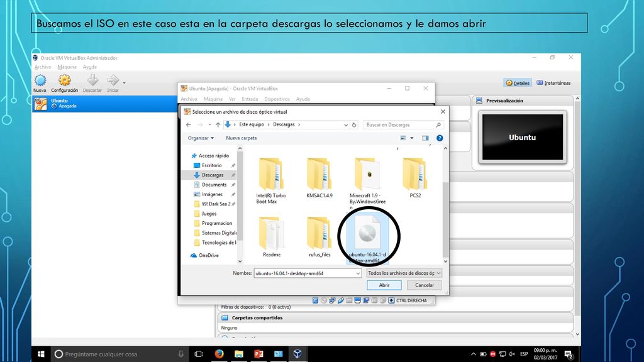Click the Abrir button
Image resolution: width=644 pixels, height=362 pixels.
(x=384, y=285)
